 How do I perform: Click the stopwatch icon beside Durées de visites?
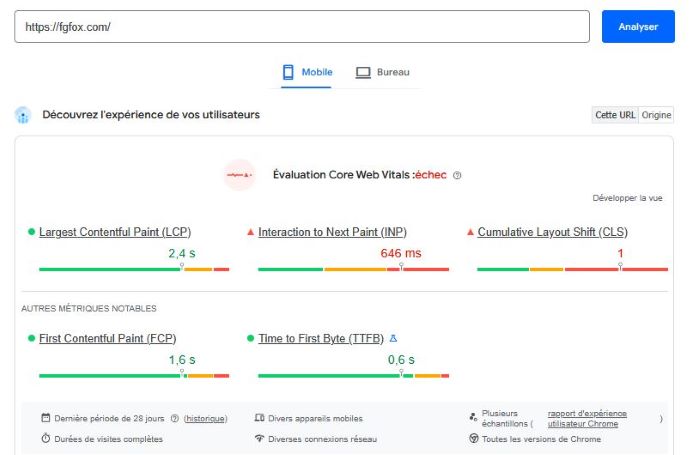point(46,438)
